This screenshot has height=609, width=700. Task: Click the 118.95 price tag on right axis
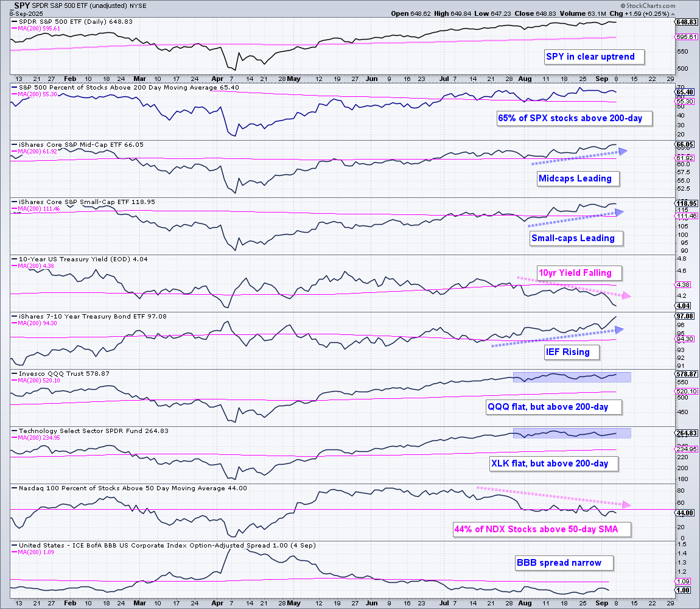coord(686,203)
